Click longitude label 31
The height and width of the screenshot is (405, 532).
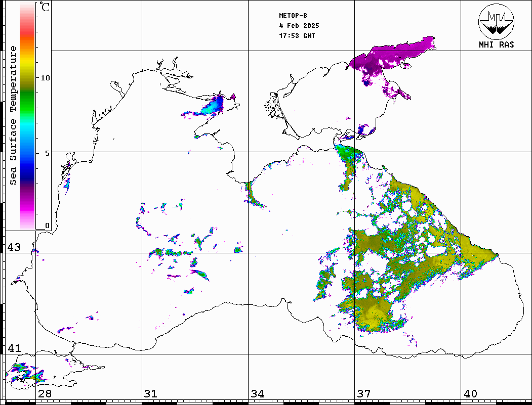pos(150,394)
